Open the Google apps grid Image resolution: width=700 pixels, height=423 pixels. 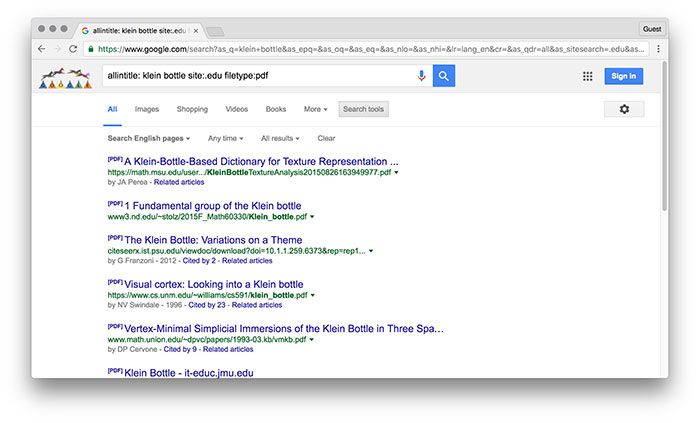[587, 76]
